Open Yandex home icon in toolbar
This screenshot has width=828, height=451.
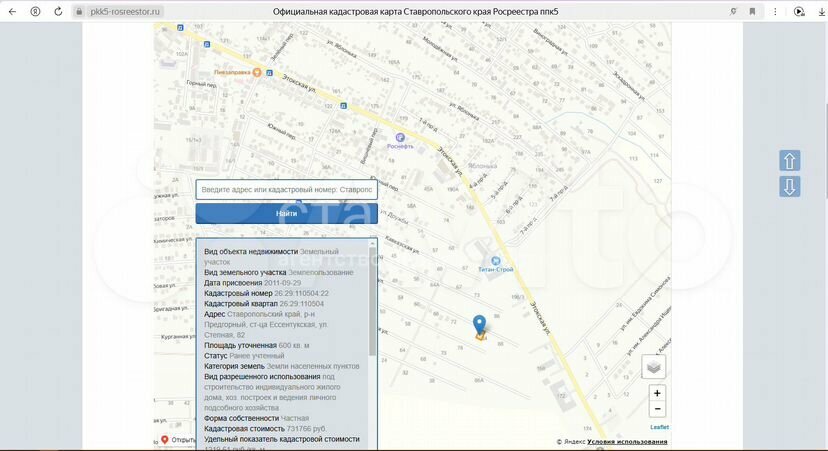[35, 11]
